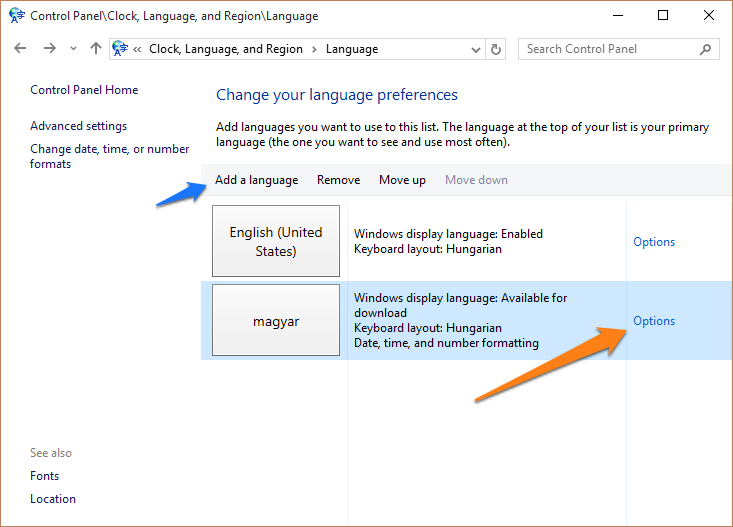Maximize the Language window

[663, 15]
